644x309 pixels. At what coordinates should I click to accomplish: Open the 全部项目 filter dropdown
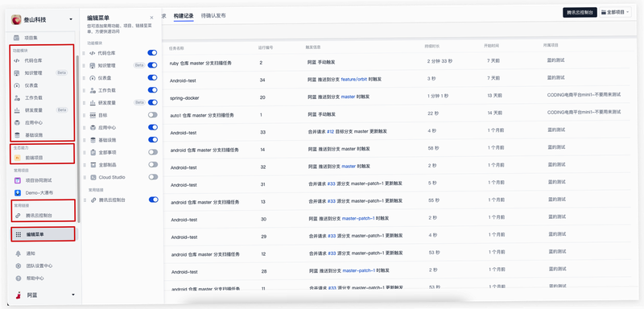pyautogui.click(x=615, y=12)
